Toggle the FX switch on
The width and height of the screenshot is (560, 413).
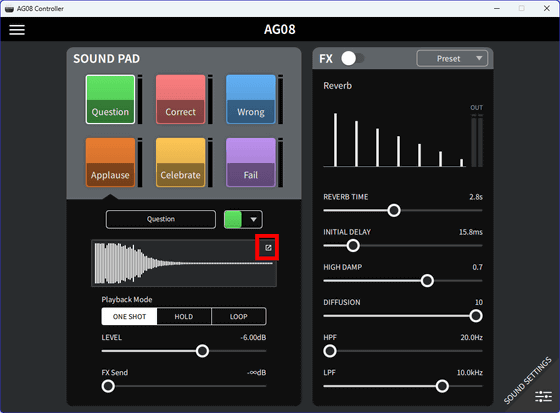[352, 58]
